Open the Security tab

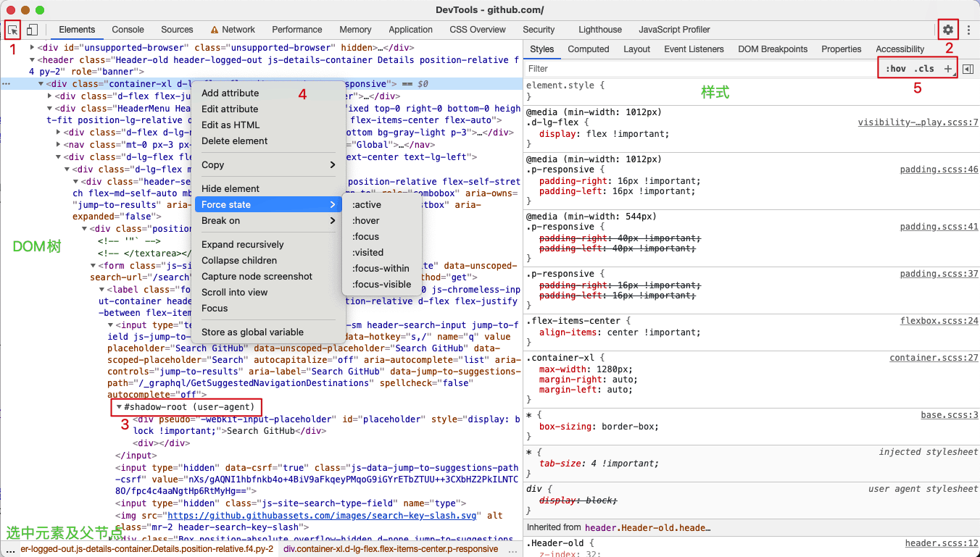click(x=539, y=30)
